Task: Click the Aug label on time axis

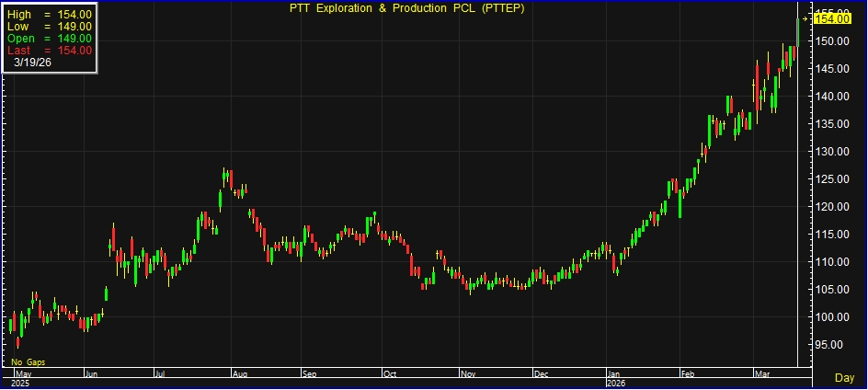Action: point(239,374)
